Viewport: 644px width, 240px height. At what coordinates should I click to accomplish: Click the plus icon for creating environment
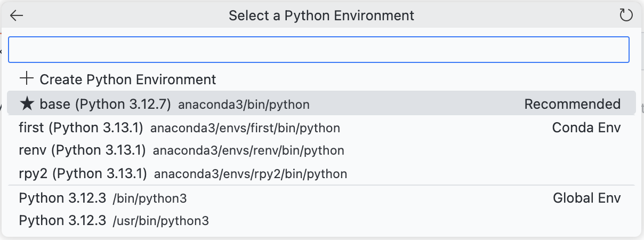[26, 79]
